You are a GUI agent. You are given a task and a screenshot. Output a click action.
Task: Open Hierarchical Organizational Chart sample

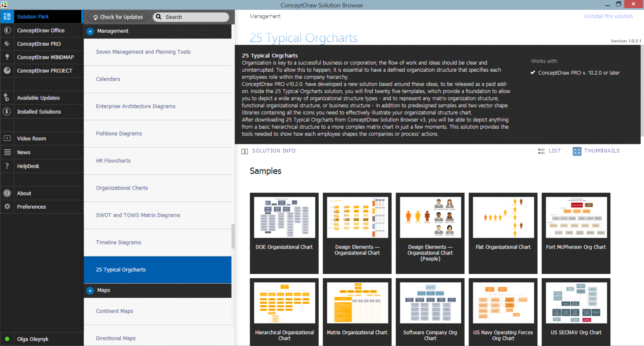coord(284,312)
